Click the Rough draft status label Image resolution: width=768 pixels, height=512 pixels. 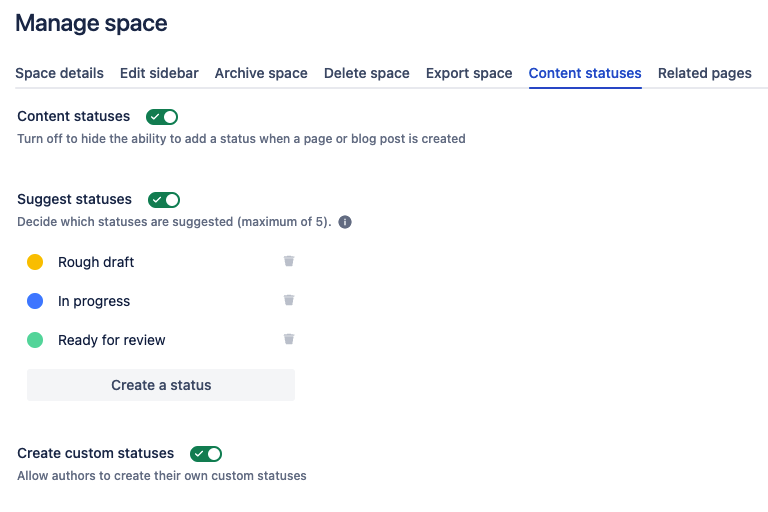coord(96,262)
